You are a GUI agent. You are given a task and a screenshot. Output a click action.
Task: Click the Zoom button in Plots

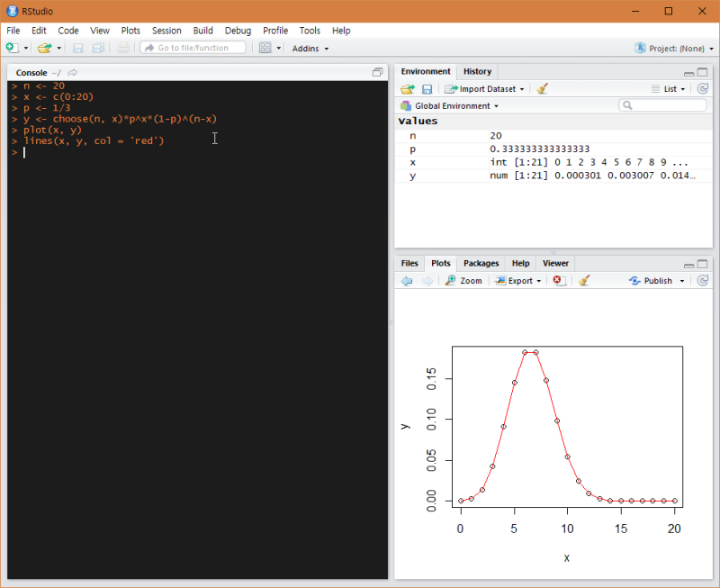pyautogui.click(x=464, y=281)
